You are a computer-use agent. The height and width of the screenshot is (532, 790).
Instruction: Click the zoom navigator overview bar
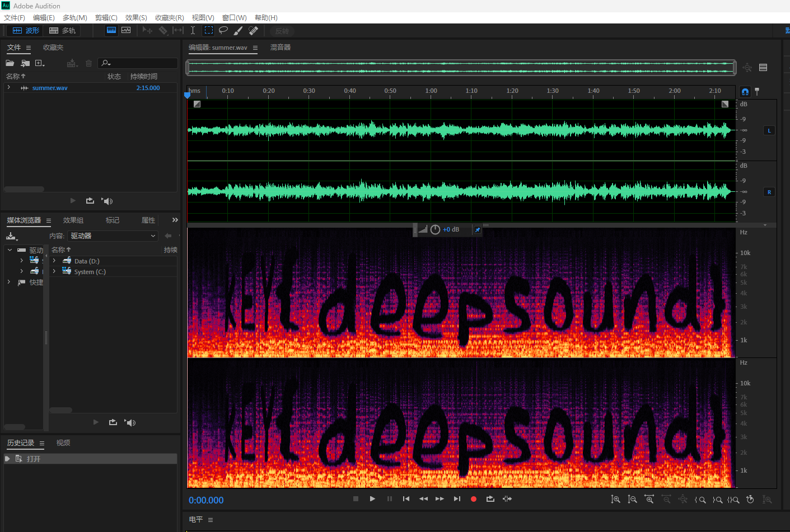click(461, 67)
